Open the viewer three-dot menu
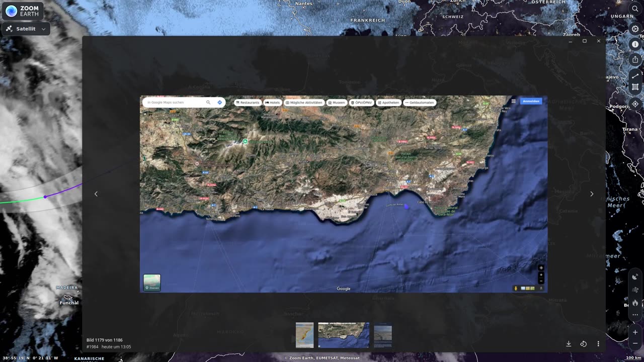The height and width of the screenshot is (362, 644). tap(598, 344)
